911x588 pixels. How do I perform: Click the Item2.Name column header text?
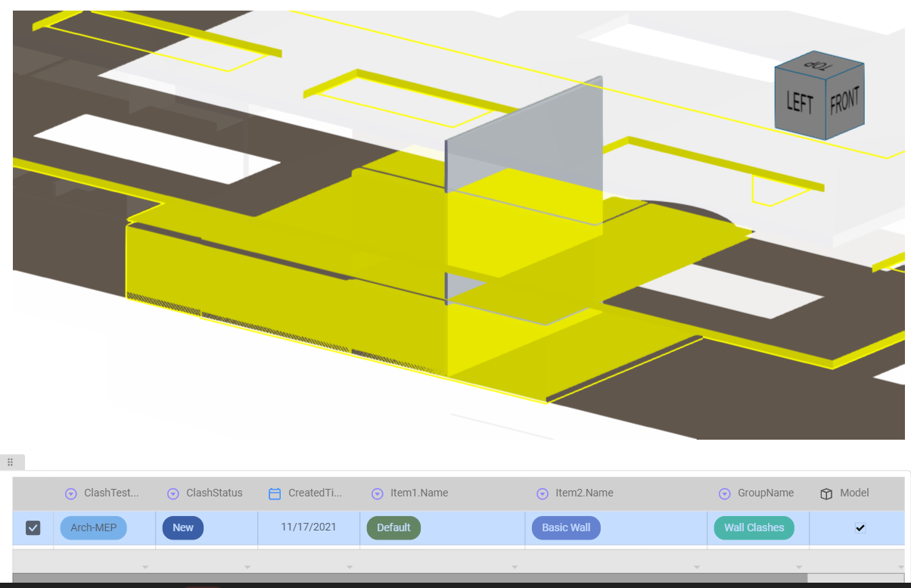coord(584,493)
